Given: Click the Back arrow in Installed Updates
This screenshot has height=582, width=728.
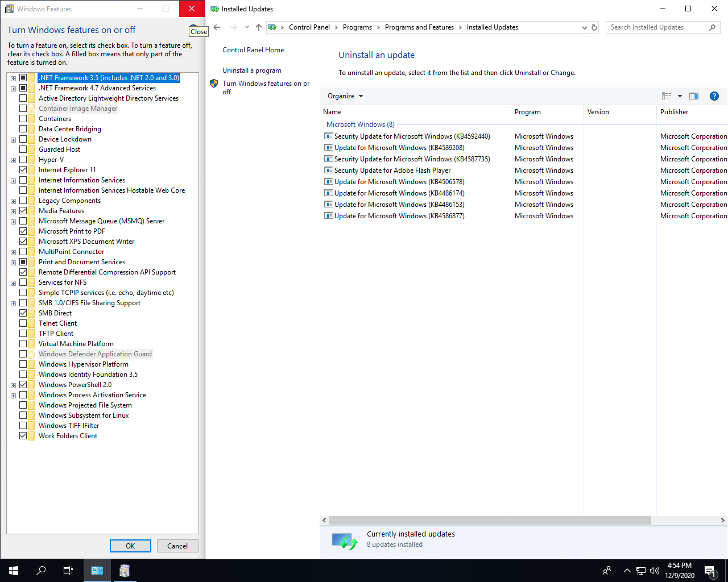Looking at the screenshot, I should coord(217,27).
